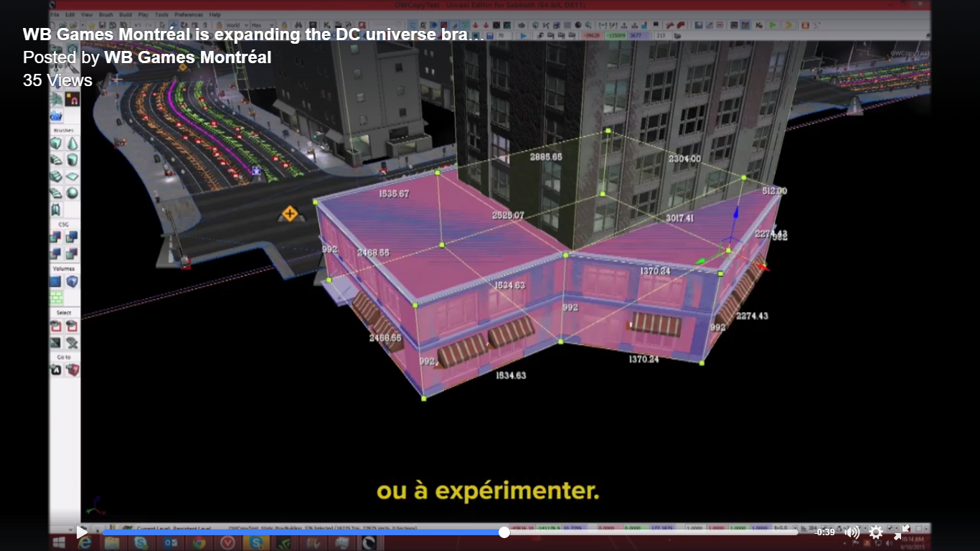Pick the Sphere brush builder

click(72, 193)
